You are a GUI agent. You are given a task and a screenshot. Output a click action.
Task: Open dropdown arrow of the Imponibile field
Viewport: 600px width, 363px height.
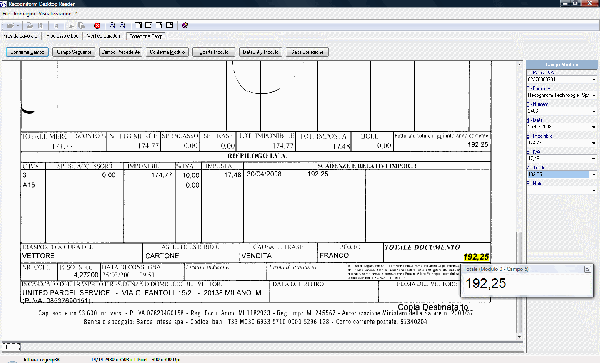click(594, 143)
